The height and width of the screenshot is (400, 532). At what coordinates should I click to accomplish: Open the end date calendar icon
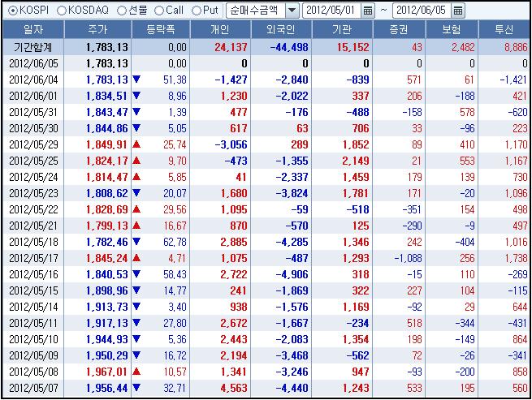tap(458, 11)
